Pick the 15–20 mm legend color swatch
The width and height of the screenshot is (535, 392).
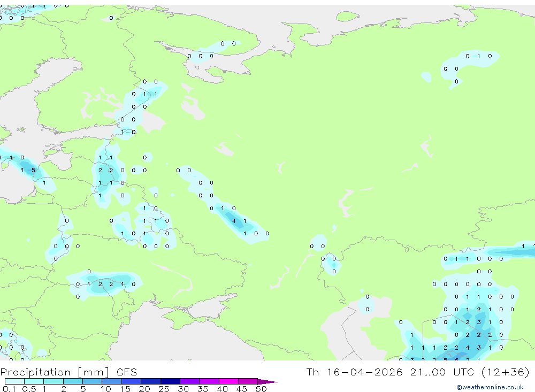tap(132, 381)
